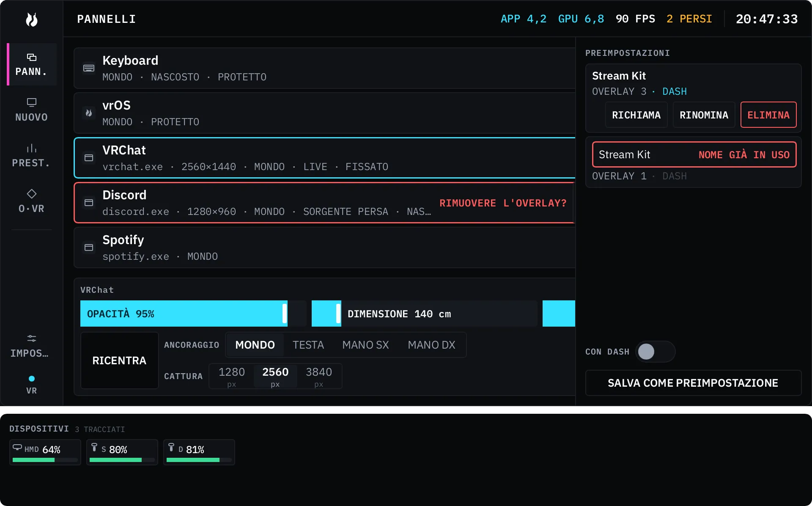Open the O·VR sidebar section
The height and width of the screenshot is (506, 812).
tap(32, 201)
